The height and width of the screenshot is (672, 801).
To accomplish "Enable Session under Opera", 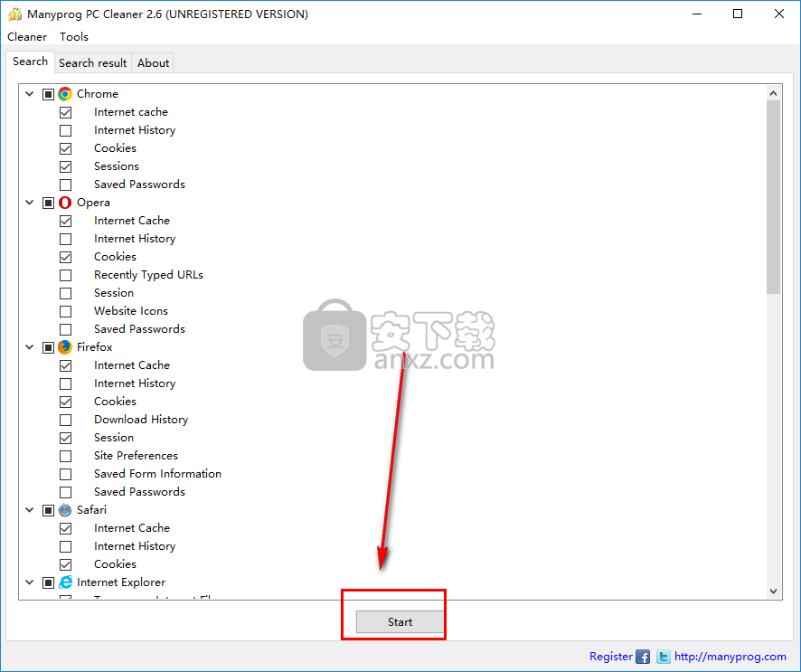I will coord(65,293).
